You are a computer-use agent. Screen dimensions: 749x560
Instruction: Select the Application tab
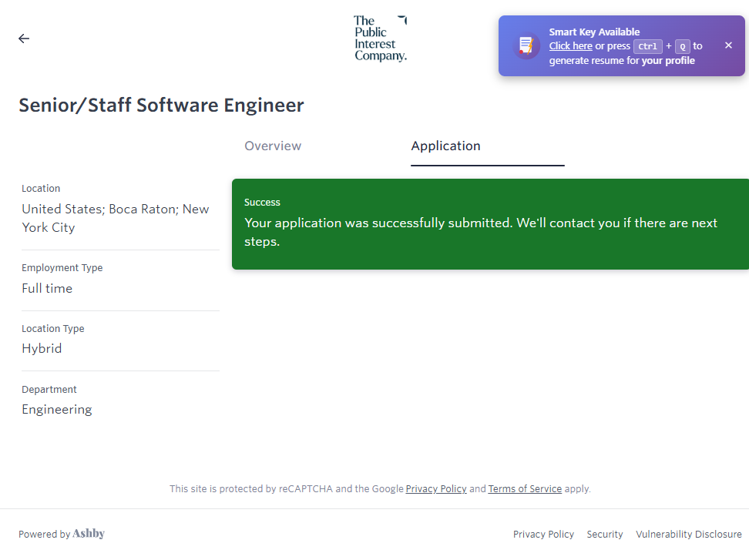click(x=445, y=146)
